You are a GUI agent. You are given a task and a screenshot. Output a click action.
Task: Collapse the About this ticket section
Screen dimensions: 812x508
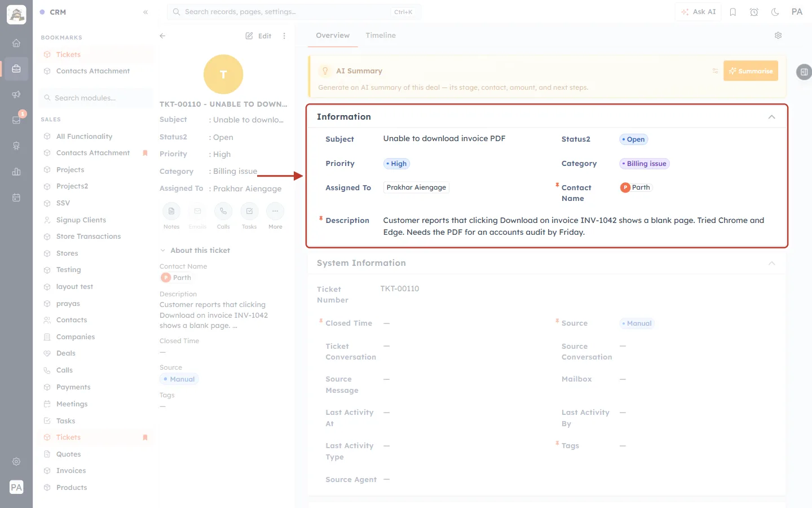(163, 251)
